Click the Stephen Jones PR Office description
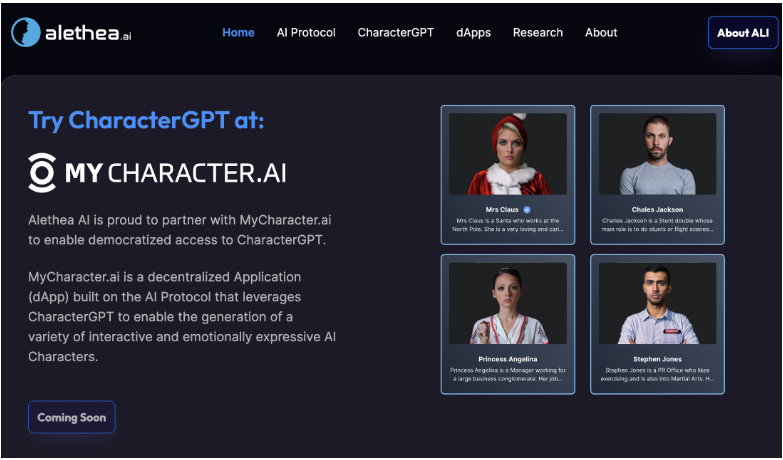The width and height of the screenshot is (783, 460). point(657,375)
